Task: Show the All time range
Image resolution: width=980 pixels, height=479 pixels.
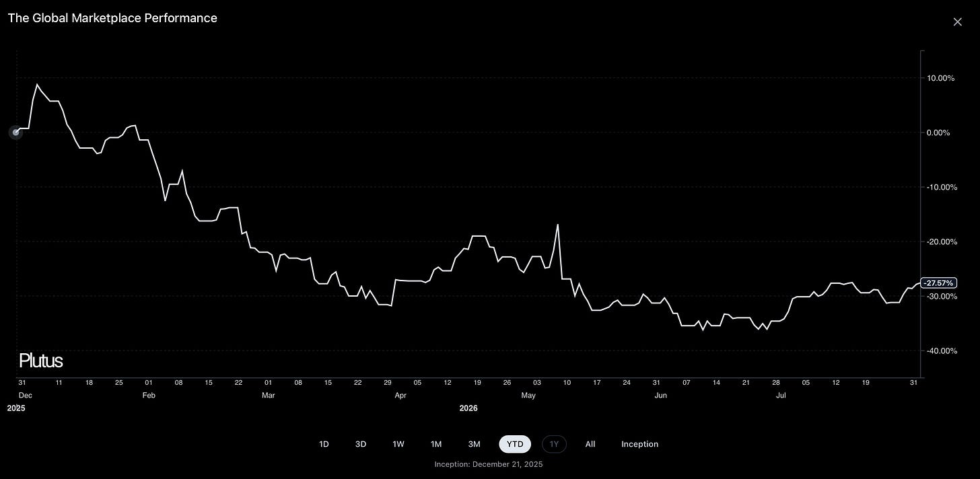Action: (x=590, y=444)
